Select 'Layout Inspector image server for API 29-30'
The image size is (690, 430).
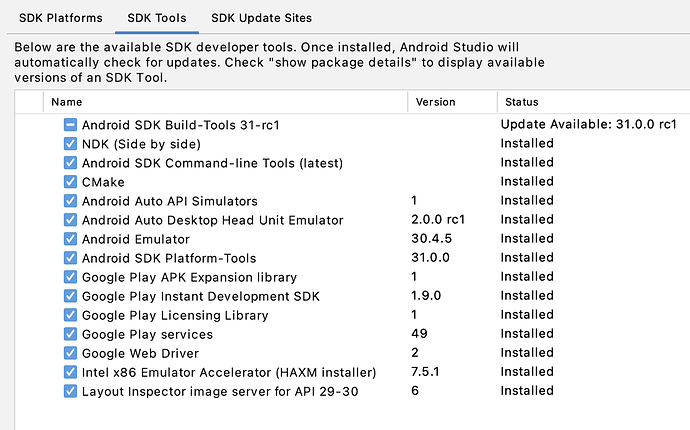pos(220,391)
